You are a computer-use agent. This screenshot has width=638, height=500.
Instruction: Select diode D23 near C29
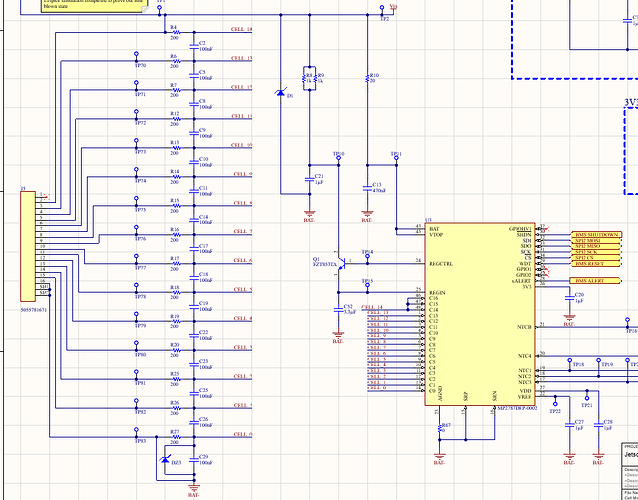point(165,459)
